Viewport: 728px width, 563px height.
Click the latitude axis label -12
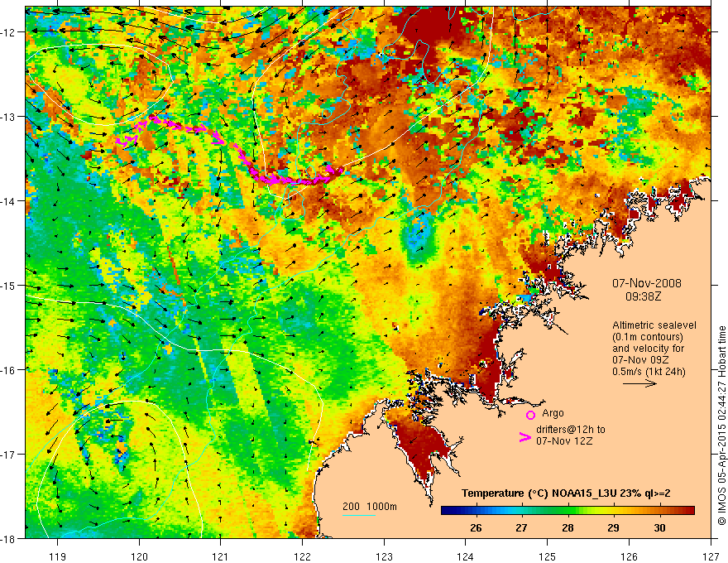[8, 32]
